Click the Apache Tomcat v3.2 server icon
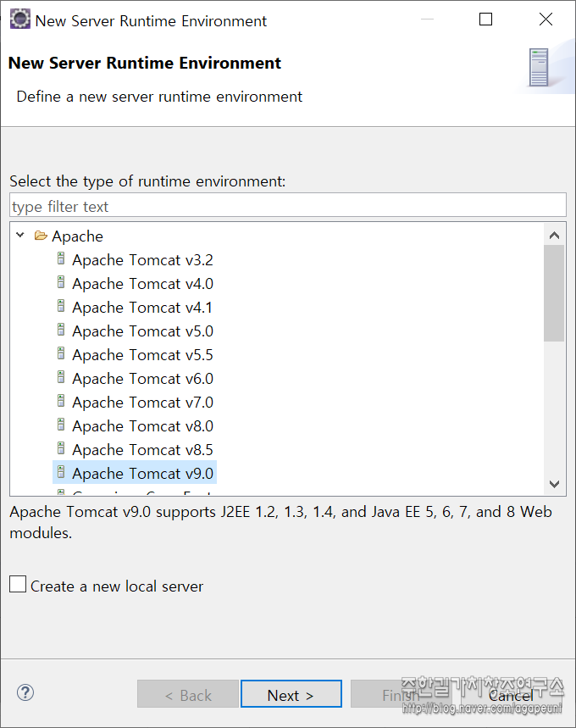The image size is (576, 728). click(61, 258)
